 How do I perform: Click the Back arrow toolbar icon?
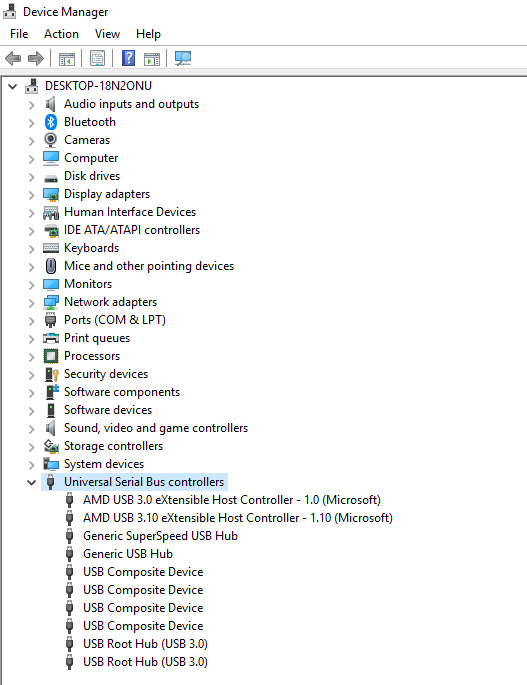(x=13, y=58)
